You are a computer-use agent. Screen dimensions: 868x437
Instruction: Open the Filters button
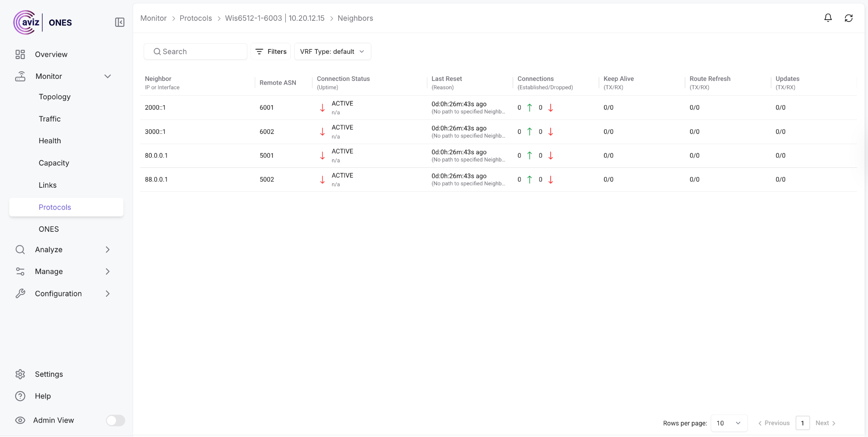pos(271,51)
